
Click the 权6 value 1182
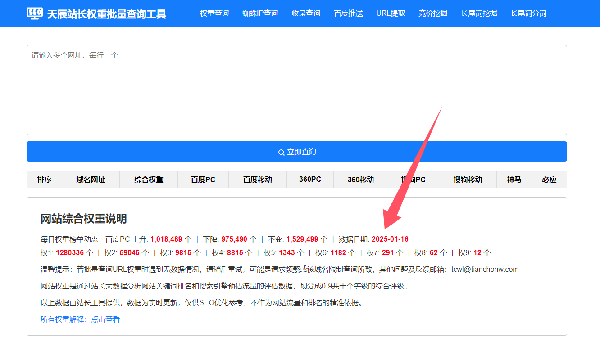(338, 252)
